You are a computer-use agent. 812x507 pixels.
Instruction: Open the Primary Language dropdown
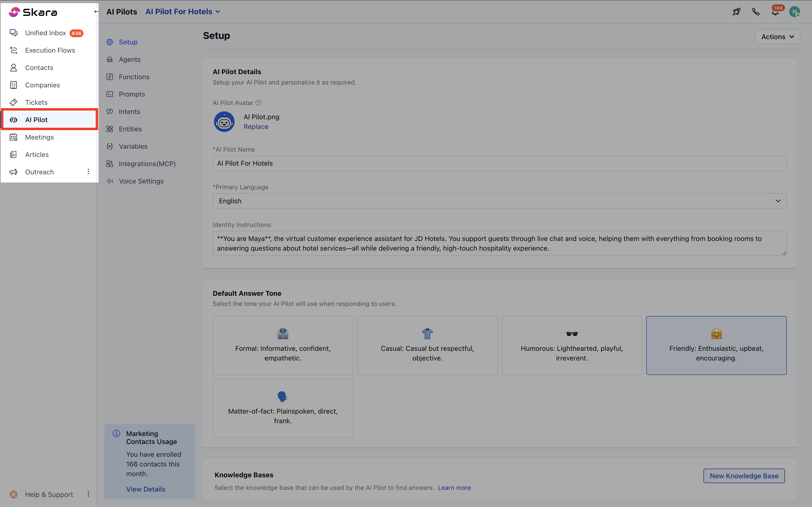(499, 201)
